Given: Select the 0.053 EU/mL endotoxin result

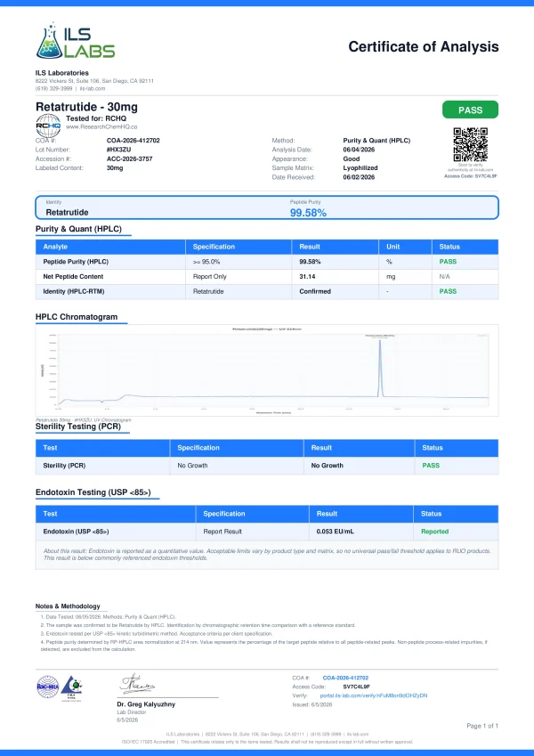Looking at the screenshot, I should (x=335, y=532).
